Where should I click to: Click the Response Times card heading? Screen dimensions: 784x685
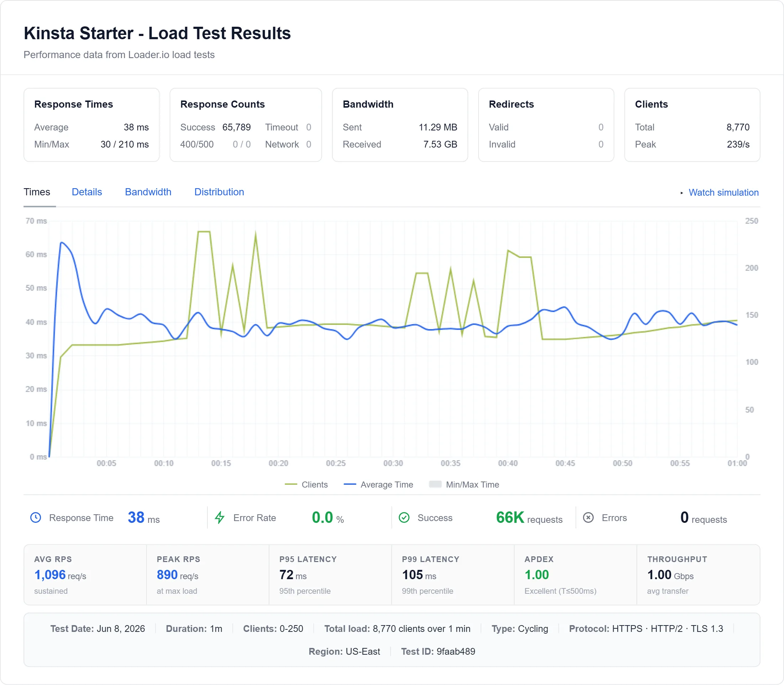[73, 104]
